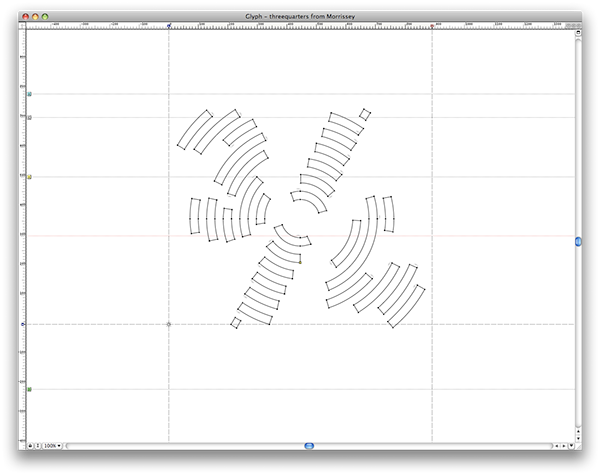Close the glyph window
Viewport: 600px width, 475px height.
click(x=25, y=16)
